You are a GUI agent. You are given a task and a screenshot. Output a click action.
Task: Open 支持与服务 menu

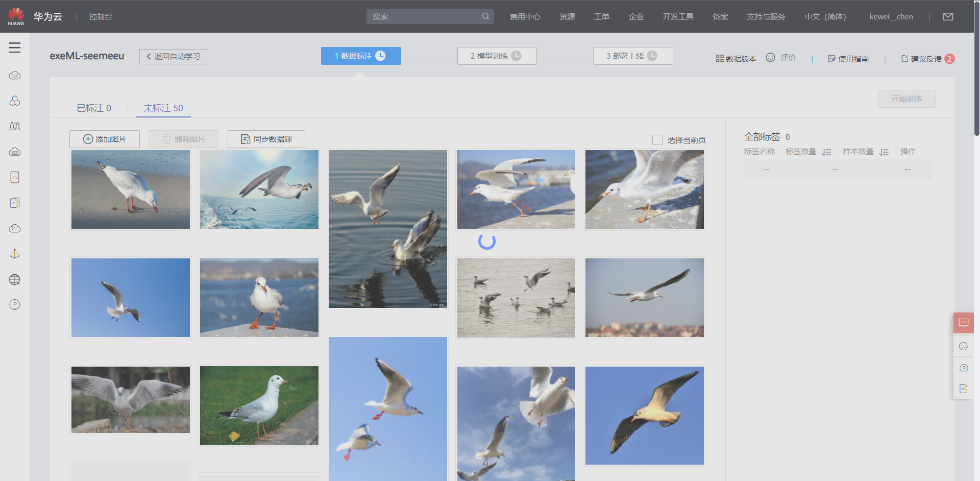pos(766,17)
